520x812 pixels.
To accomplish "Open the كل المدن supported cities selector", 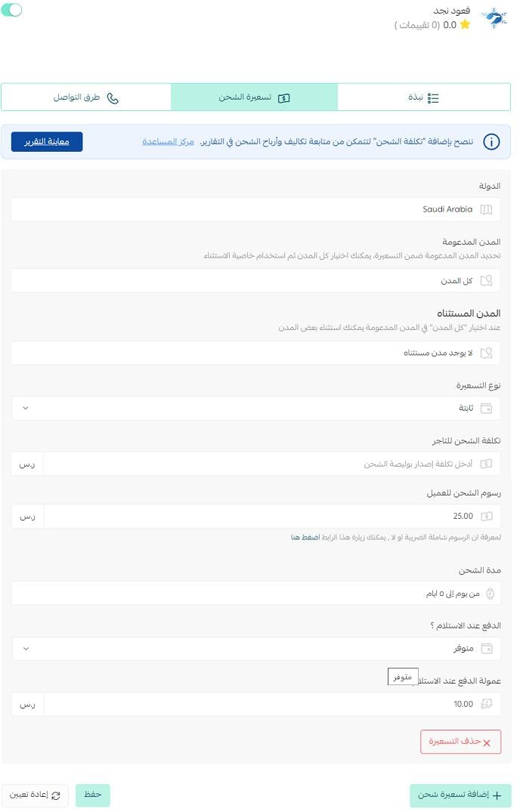I will 256,281.
